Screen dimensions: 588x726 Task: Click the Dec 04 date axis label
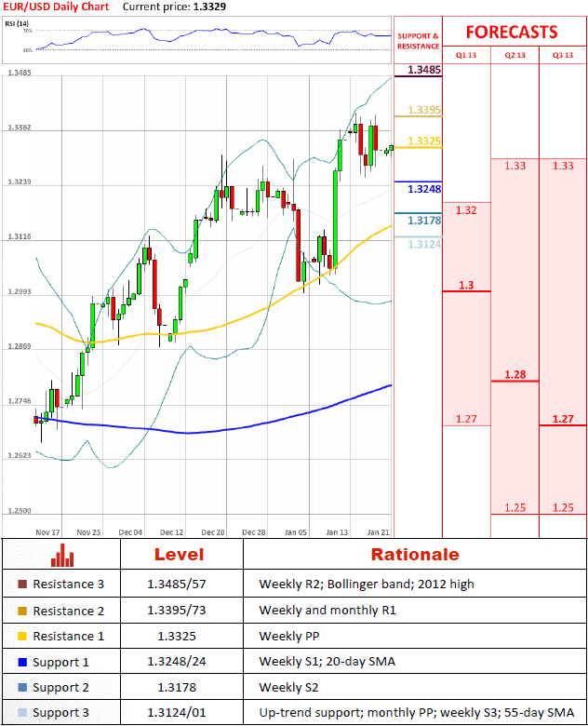130,532
